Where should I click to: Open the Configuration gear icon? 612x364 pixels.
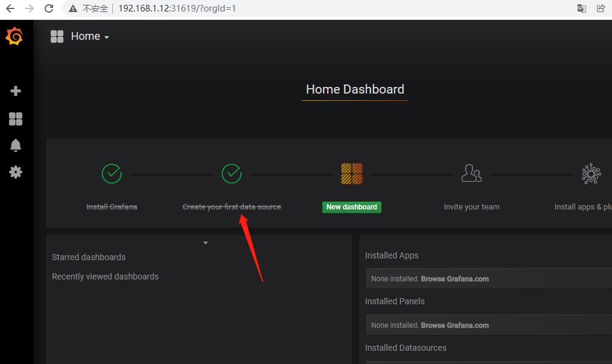coord(16,172)
